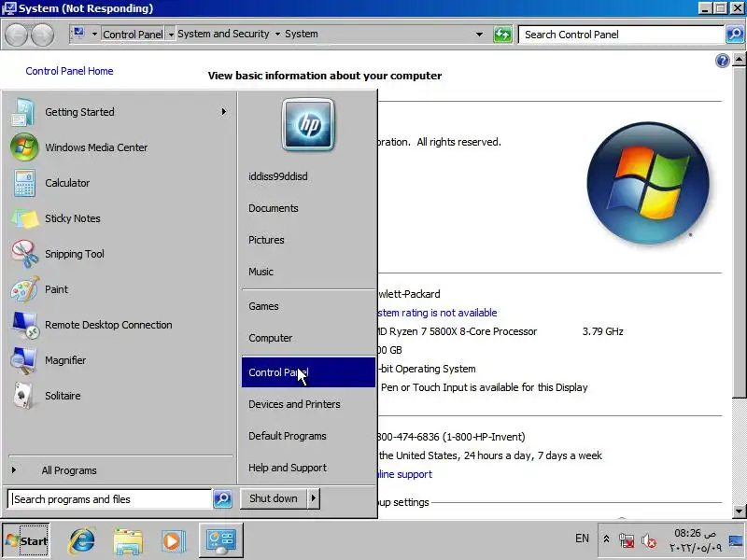Open the address bar history dropdown
This screenshot has width=747, height=560.
(x=479, y=35)
